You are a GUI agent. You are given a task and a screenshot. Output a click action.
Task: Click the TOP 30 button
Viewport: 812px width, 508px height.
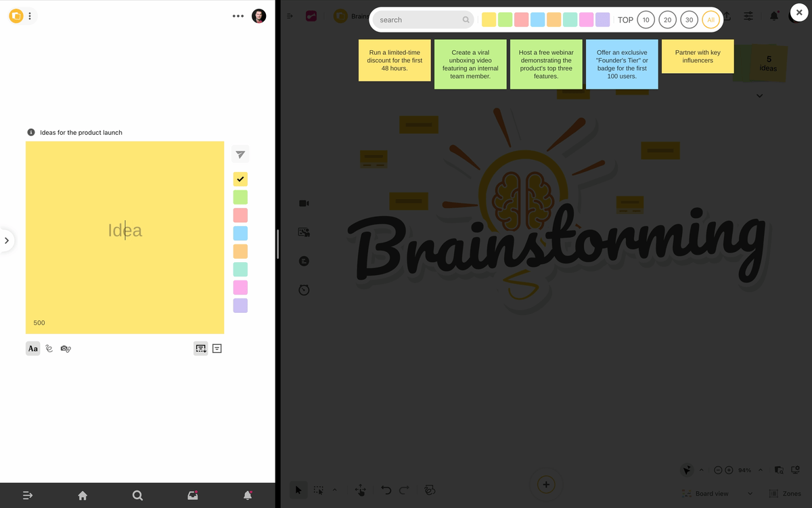click(689, 20)
